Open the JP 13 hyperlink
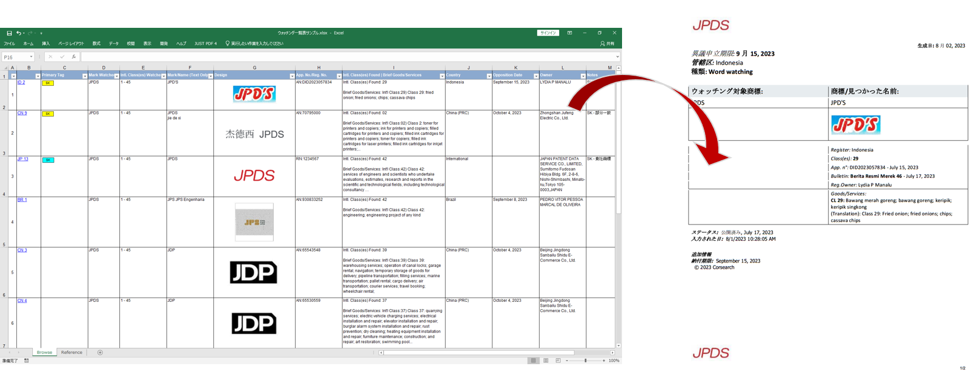This screenshot has height=392, width=980. [23, 159]
